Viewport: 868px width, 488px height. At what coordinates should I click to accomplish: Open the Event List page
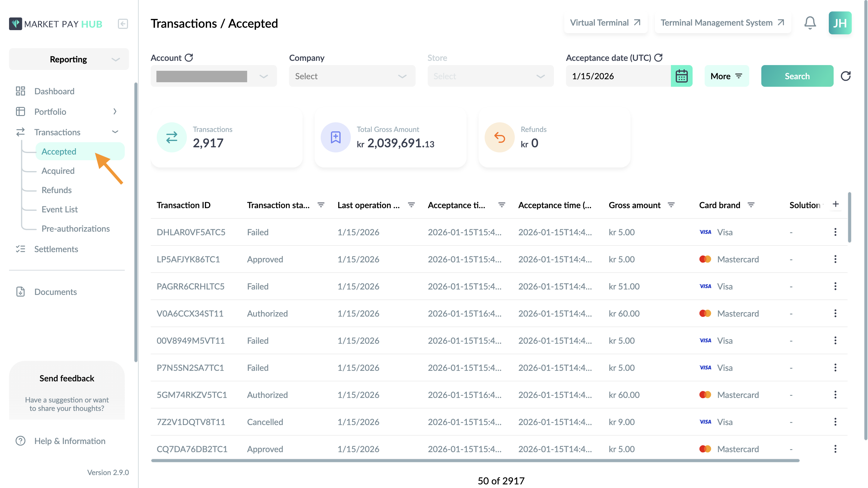pos(60,209)
